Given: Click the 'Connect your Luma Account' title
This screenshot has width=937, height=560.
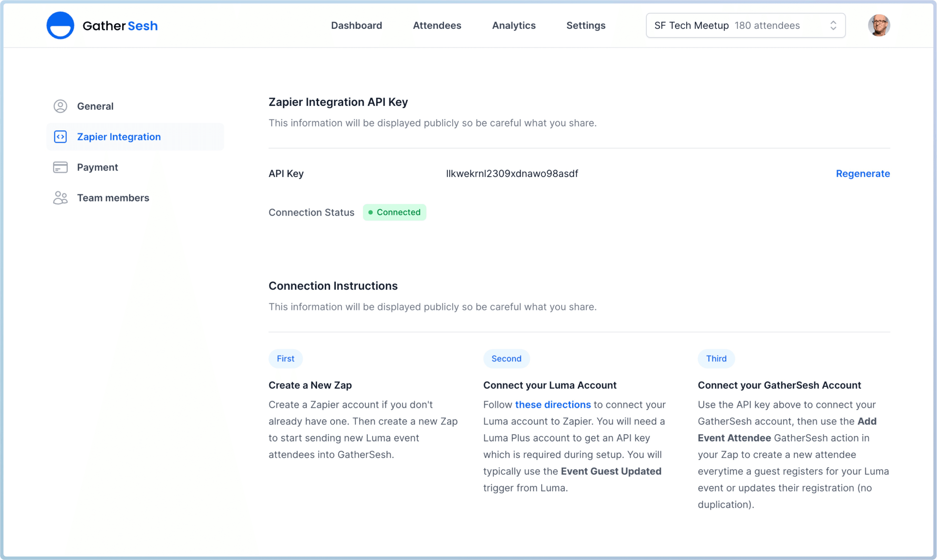Looking at the screenshot, I should (x=549, y=385).
